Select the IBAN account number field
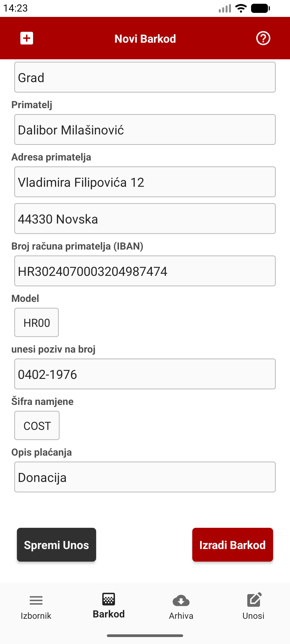This screenshot has width=290, height=644. click(145, 271)
